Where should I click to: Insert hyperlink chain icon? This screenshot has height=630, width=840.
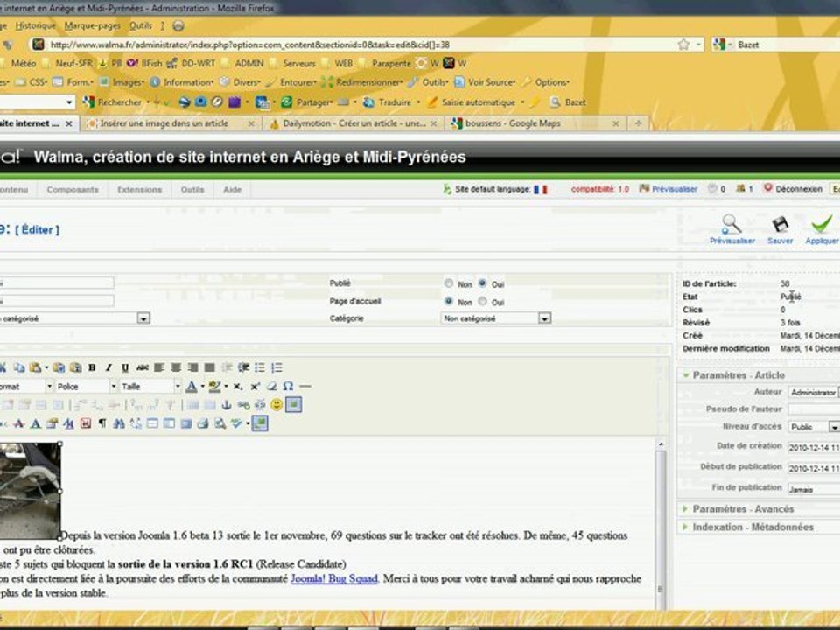click(243, 405)
